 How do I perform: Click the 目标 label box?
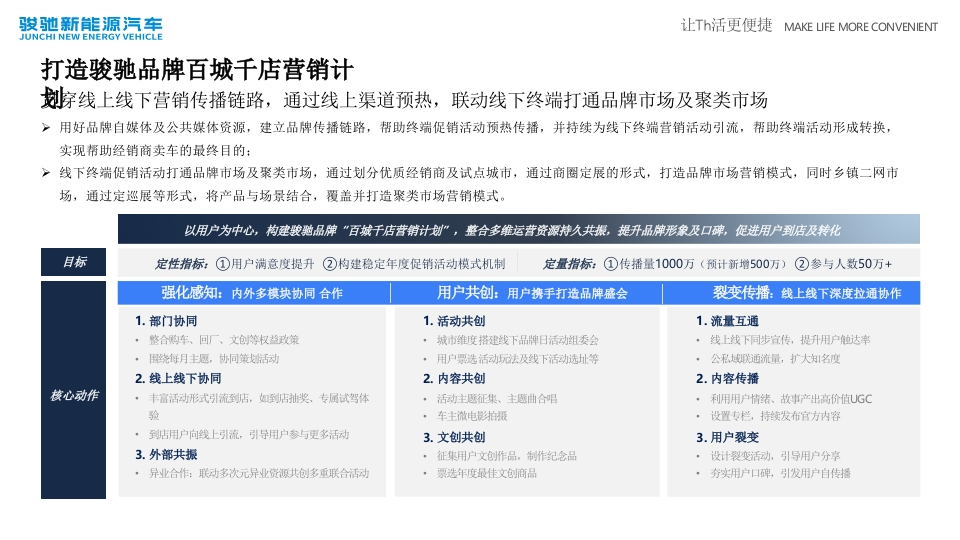76,262
